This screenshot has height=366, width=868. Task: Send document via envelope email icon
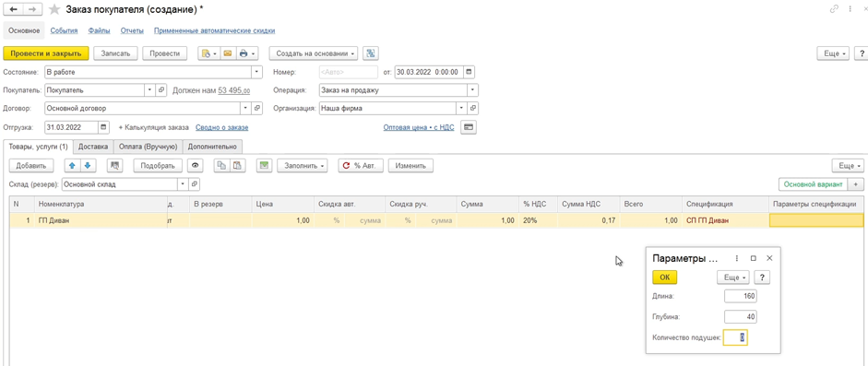[x=228, y=53]
